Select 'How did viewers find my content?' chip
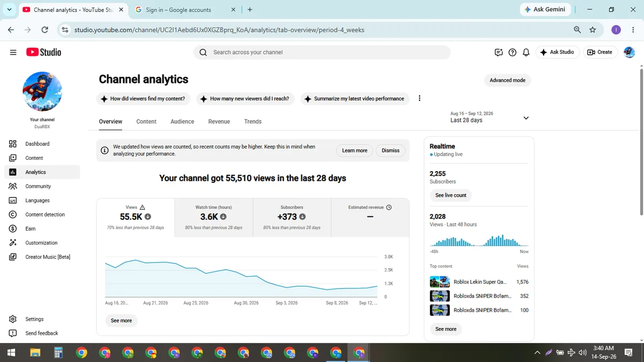 point(142,99)
